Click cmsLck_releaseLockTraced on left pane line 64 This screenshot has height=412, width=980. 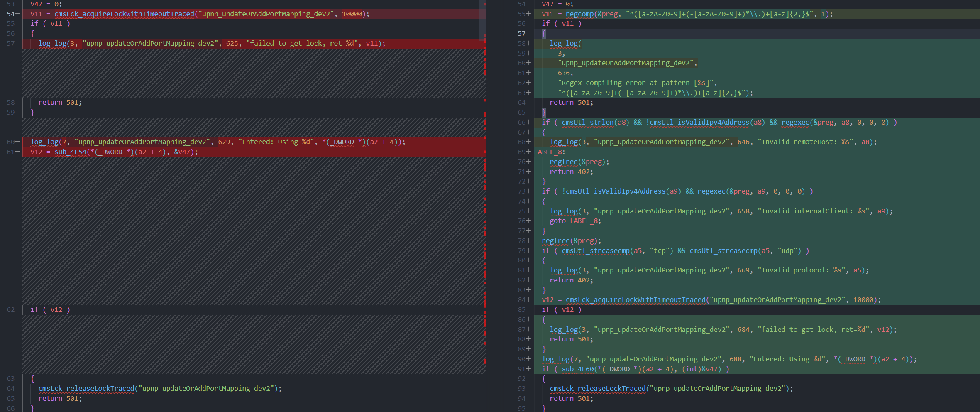tap(86, 388)
